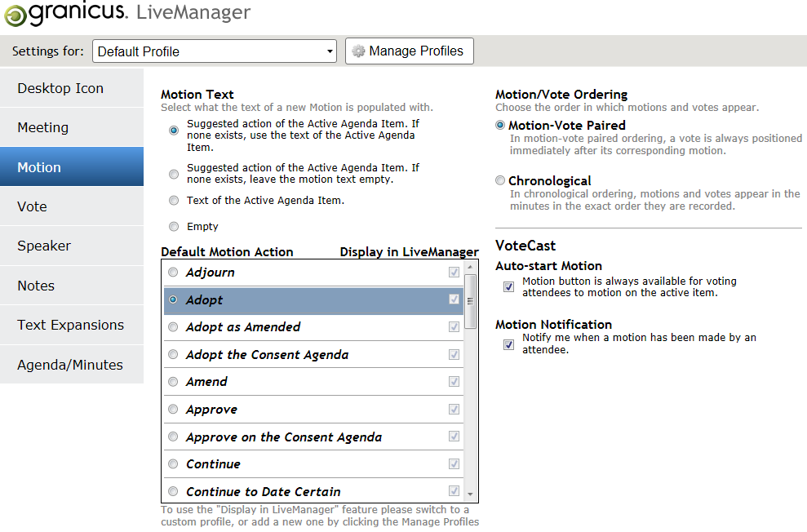
Task: Go to Text Expansions settings
Action: (x=72, y=325)
